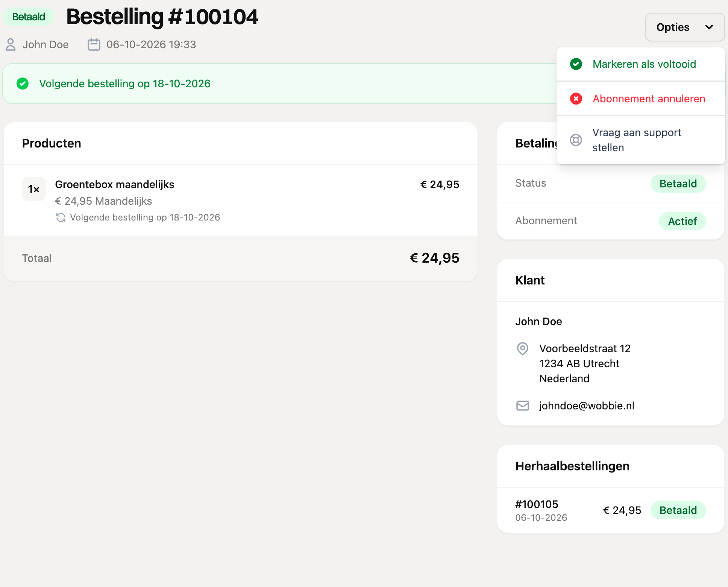
Task: Select Vraag aan support stellen
Action: [x=641, y=140]
